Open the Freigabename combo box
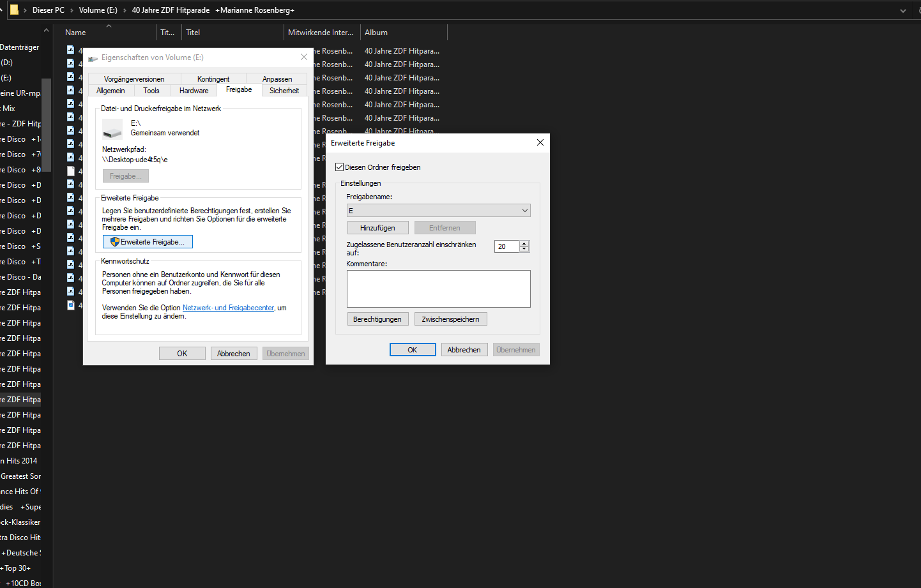921x588 pixels. (439, 211)
